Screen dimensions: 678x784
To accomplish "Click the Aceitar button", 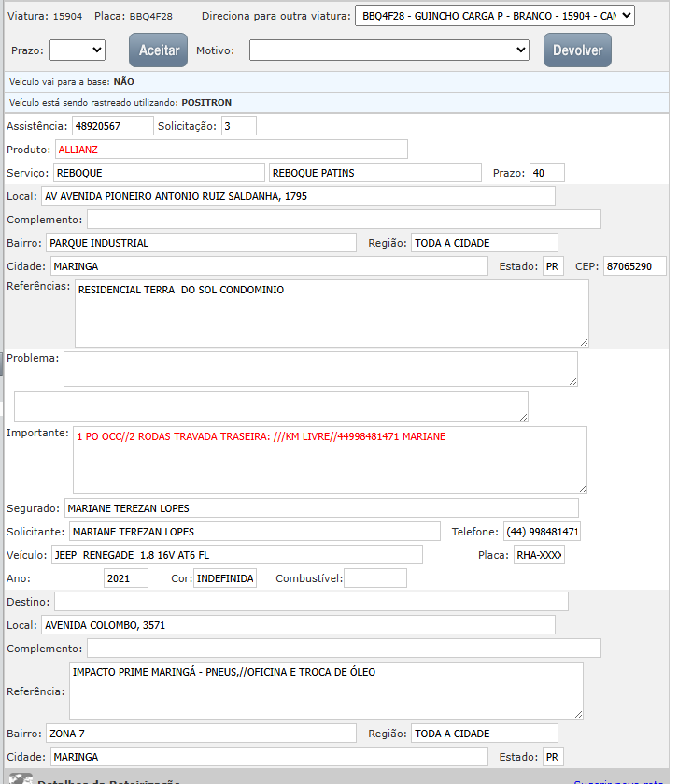I will 158,50.
